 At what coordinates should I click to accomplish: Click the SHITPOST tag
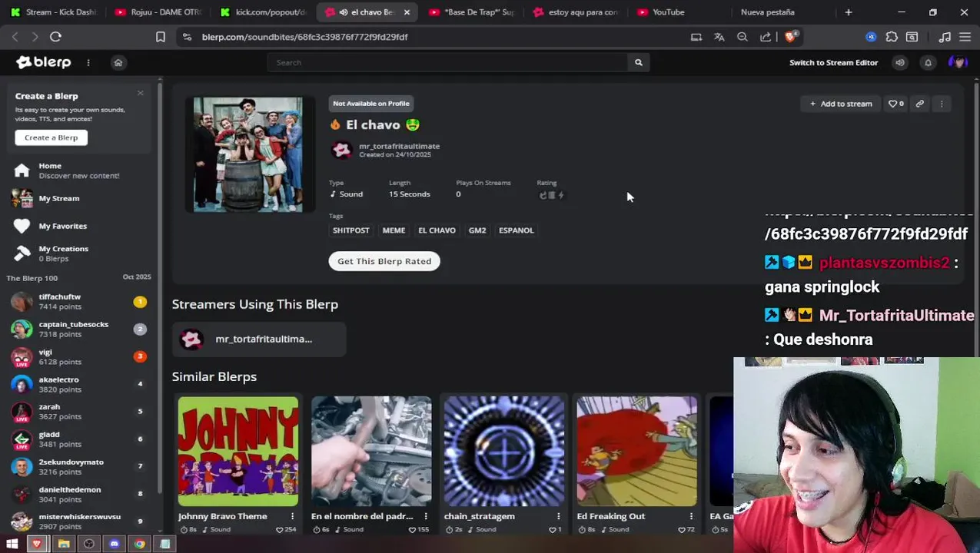pyautogui.click(x=350, y=230)
